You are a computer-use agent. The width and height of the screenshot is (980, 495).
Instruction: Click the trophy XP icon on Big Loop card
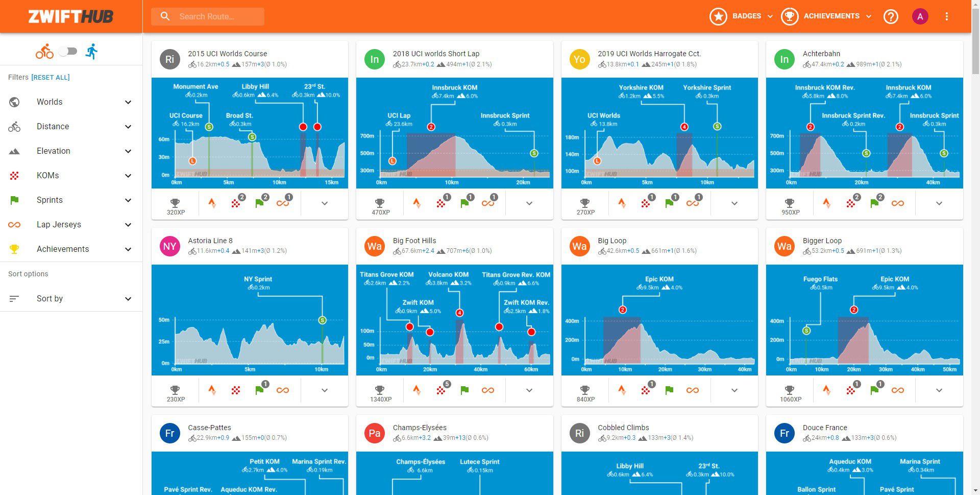(x=585, y=392)
